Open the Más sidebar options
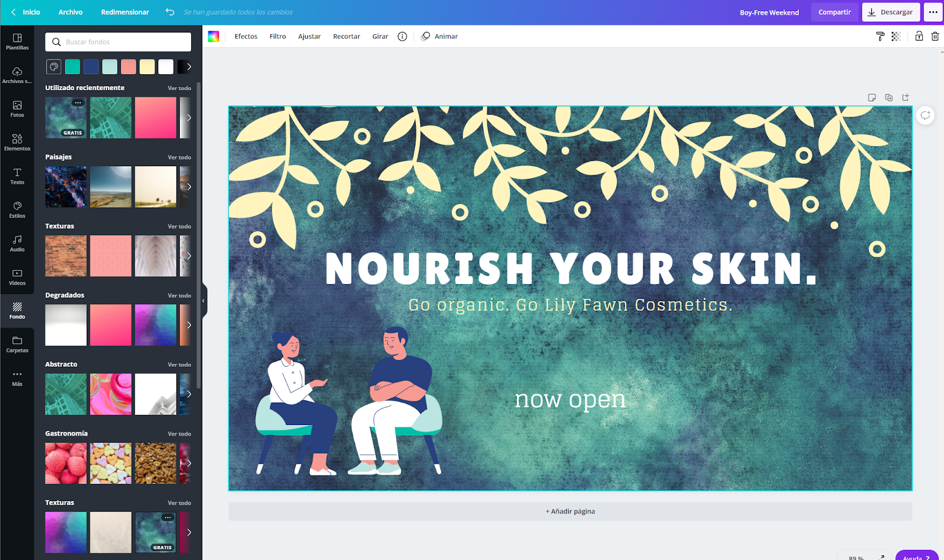 (x=17, y=377)
